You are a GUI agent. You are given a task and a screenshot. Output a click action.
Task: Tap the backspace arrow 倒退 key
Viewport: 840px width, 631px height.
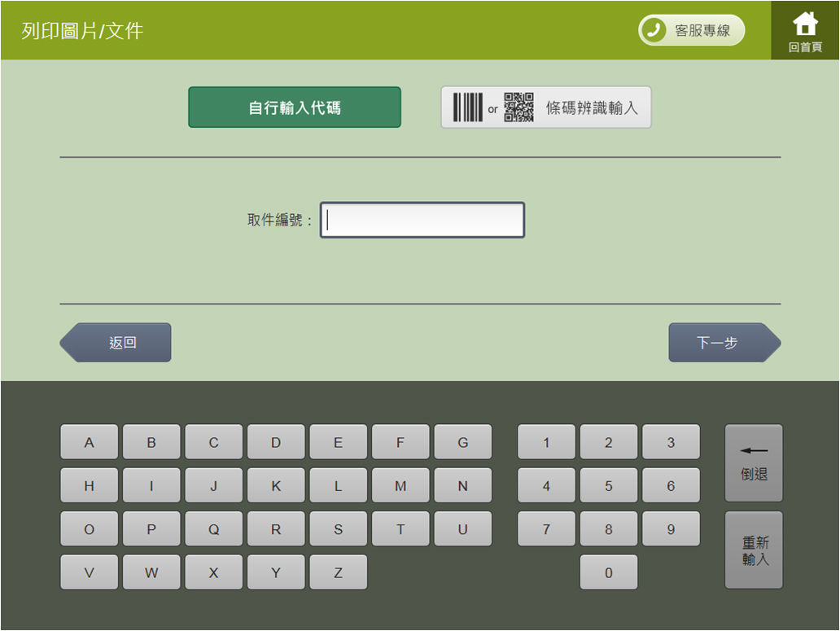coord(754,463)
